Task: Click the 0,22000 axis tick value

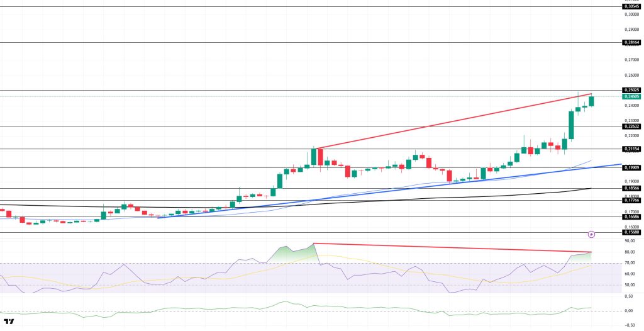Action: click(x=631, y=136)
